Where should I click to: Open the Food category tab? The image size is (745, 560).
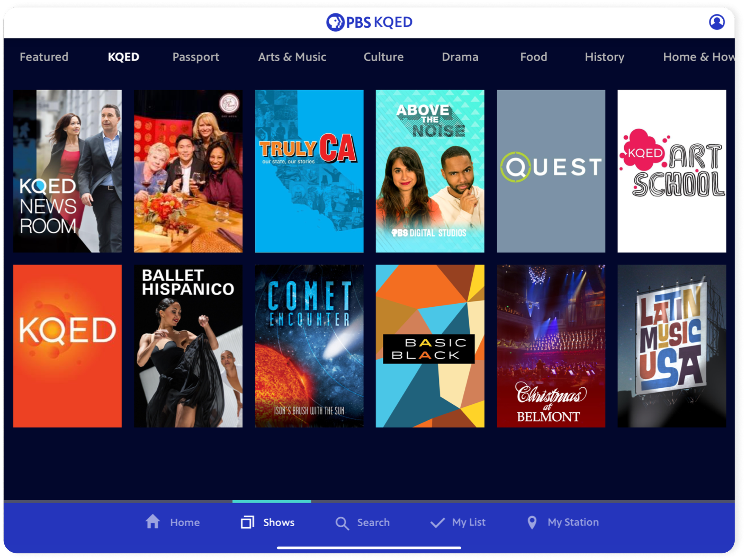533,57
